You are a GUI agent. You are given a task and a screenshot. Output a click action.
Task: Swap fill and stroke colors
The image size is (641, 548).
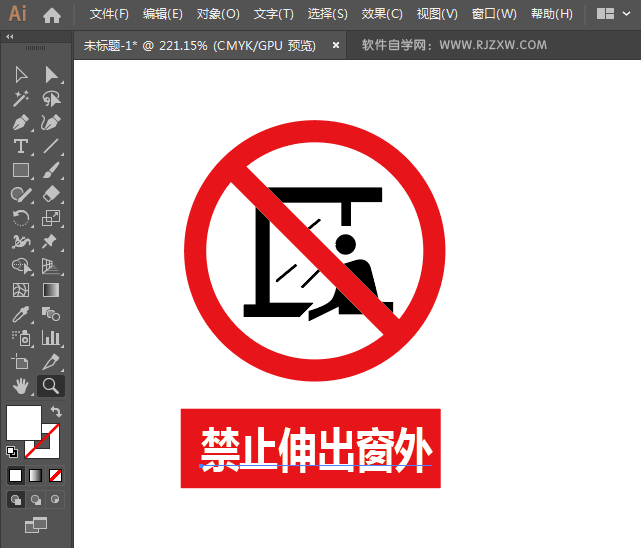pos(57,412)
